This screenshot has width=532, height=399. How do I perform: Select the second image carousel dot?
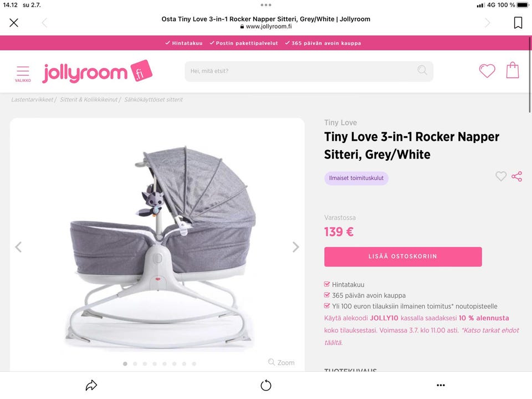[135, 364]
